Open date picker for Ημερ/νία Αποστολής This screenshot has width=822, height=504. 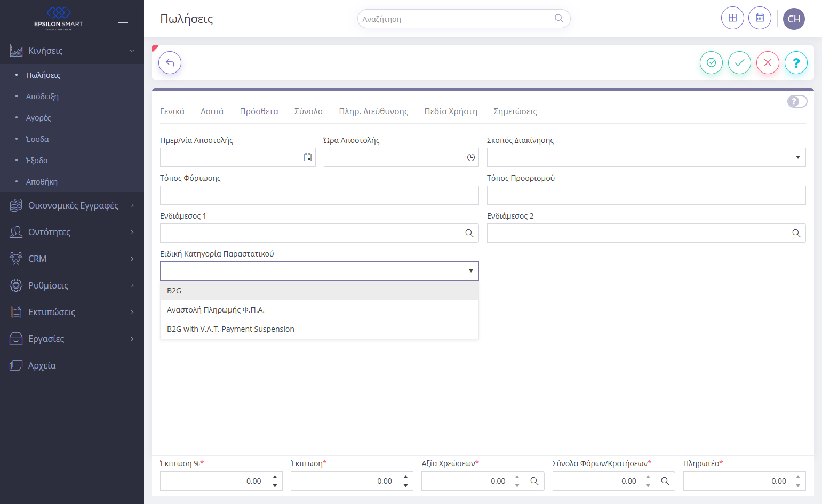(x=307, y=157)
